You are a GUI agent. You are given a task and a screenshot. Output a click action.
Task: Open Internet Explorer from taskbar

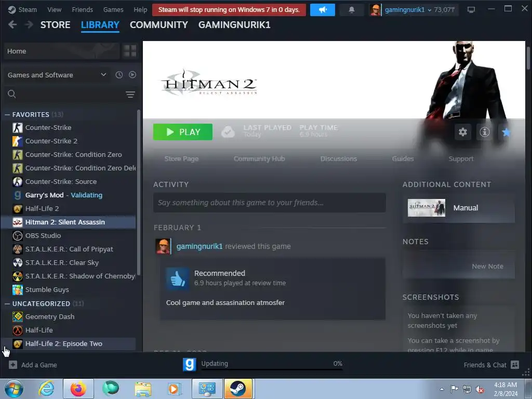46,389
